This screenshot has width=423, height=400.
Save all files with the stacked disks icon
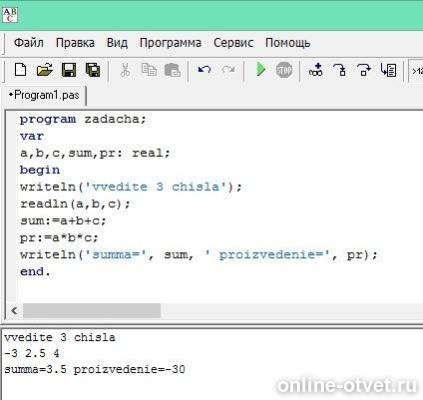pos(93,70)
